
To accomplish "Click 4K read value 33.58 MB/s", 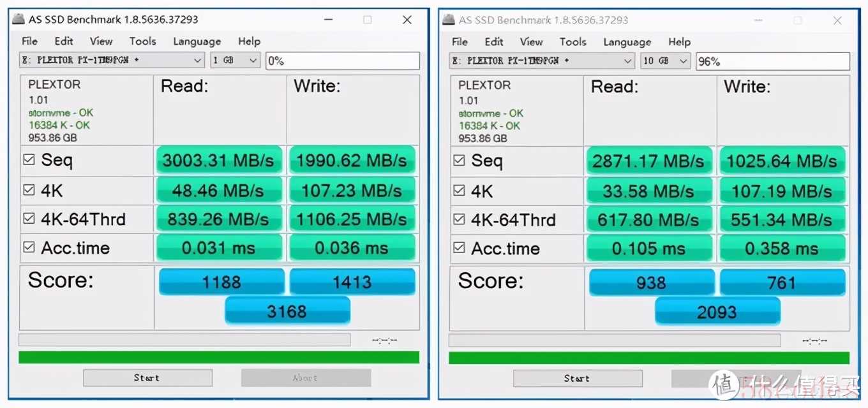I will (x=649, y=191).
